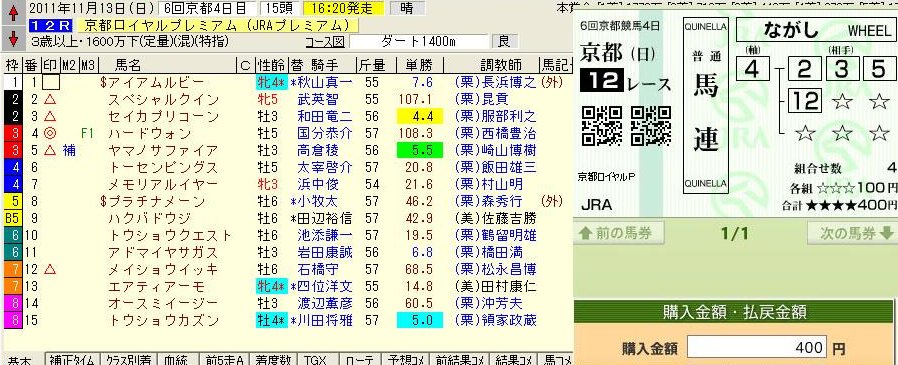898x365 pixels.
Task: Click partner horse number 12 on ticket
Action: (x=805, y=101)
